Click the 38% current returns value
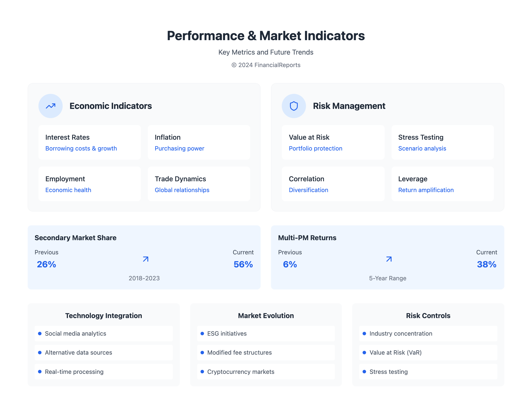This screenshot has width=532, height=414. 486,264
